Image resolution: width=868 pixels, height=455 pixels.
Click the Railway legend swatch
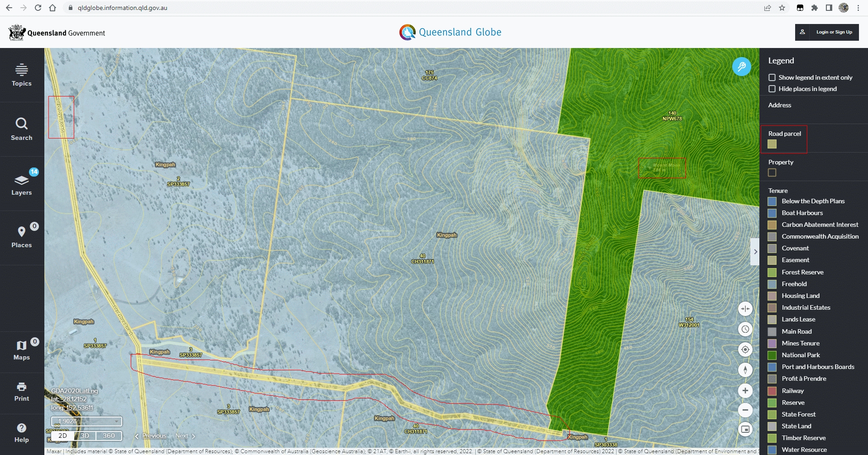click(772, 391)
